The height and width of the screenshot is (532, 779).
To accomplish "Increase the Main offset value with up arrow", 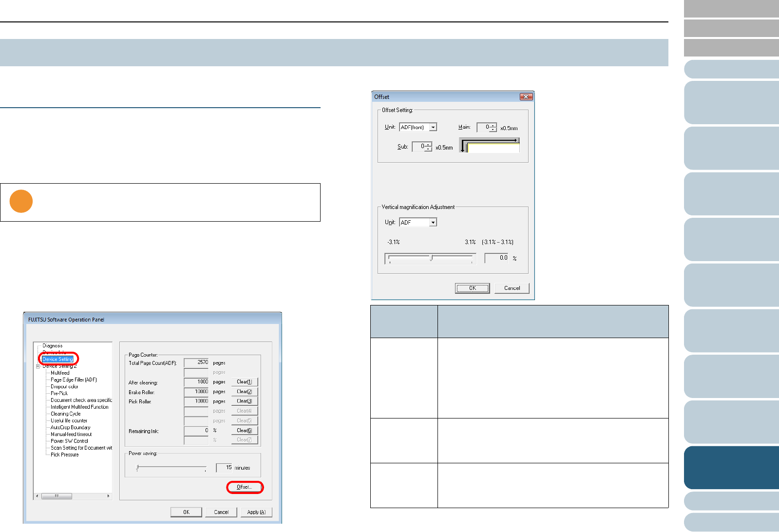I will [493, 125].
